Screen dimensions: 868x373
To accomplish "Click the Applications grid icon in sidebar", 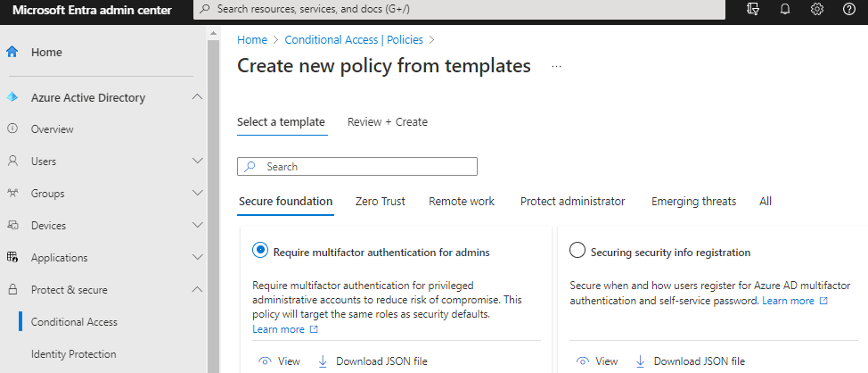I will click(x=12, y=258).
